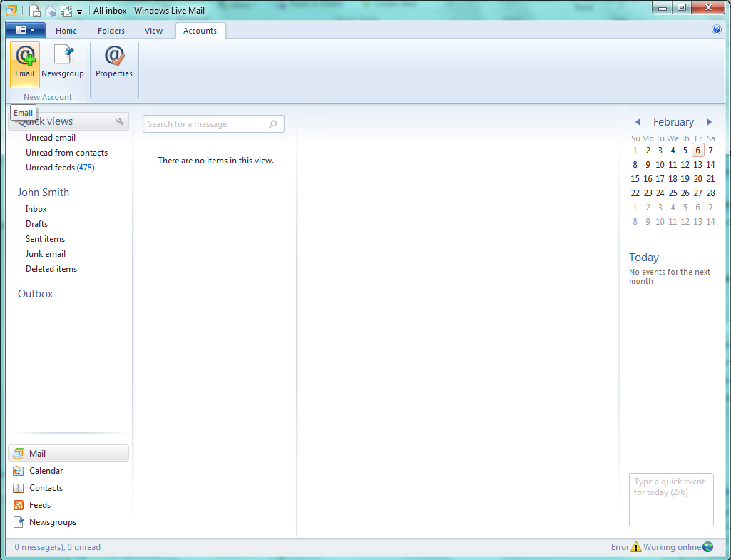
Task: Click the Newsgroups page icon
Action: (x=18, y=522)
